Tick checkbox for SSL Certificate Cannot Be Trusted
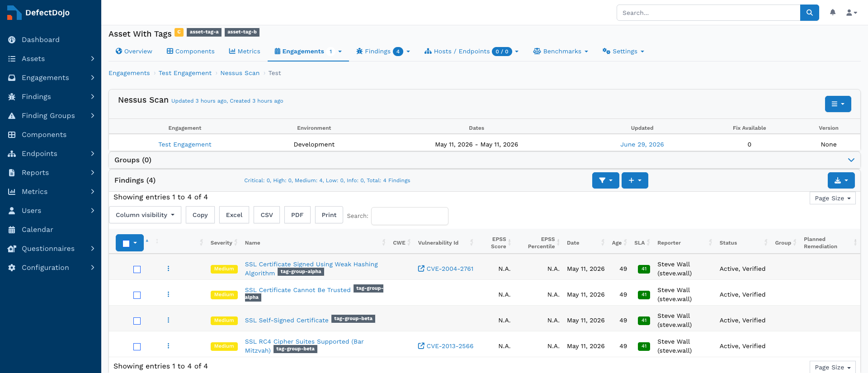Image resolution: width=868 pixels, height=373 pixels. [137, 295]
